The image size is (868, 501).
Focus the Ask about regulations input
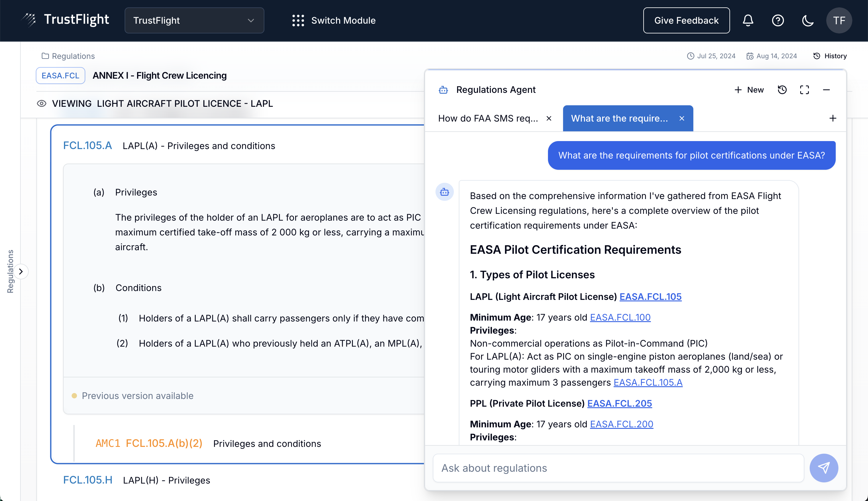pyautogui.click(x=618, y=468)
